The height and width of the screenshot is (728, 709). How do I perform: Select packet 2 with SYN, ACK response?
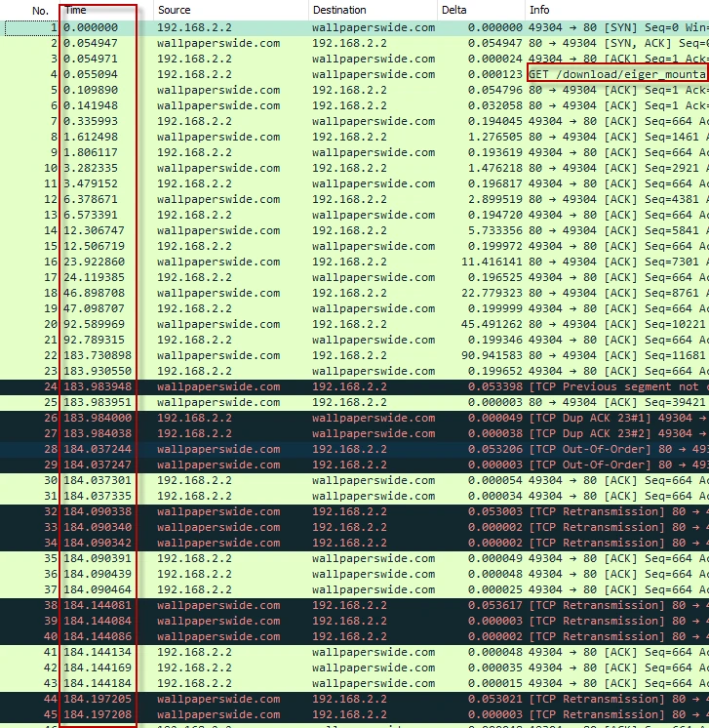point(616,44)
